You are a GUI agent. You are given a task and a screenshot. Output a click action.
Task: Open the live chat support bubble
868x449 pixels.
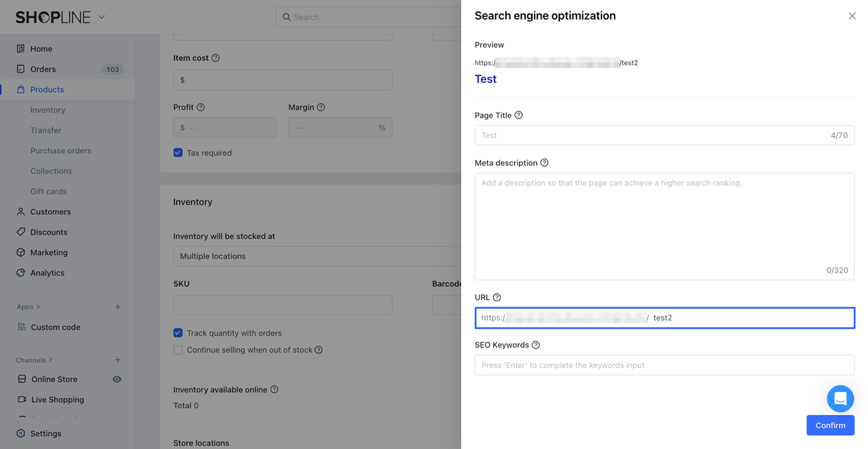[840, 399]
